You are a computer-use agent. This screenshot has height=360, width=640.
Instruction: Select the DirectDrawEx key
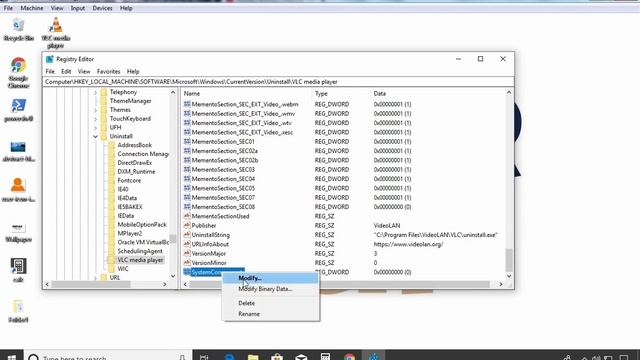point(135,162)
